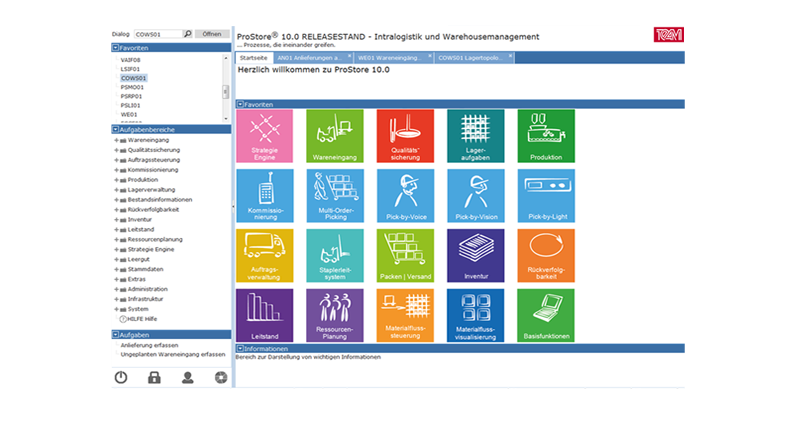Open the Multi-Order-Picking tile
This screenshot has width=800, height=443.
335,196
